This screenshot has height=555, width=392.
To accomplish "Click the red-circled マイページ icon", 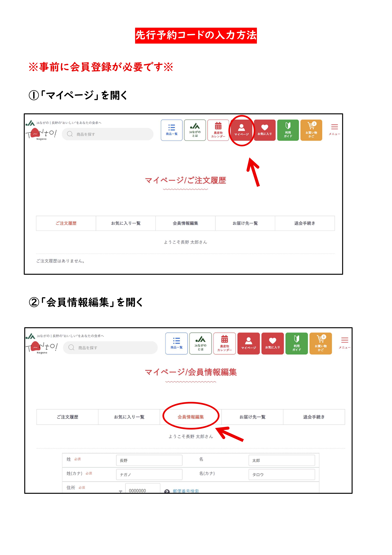I will pos(241,130).
